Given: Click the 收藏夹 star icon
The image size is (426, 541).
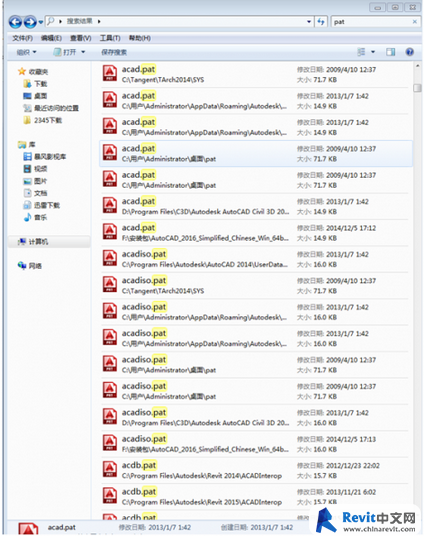Looking at the screenshot, I should (x=22, y=71).
